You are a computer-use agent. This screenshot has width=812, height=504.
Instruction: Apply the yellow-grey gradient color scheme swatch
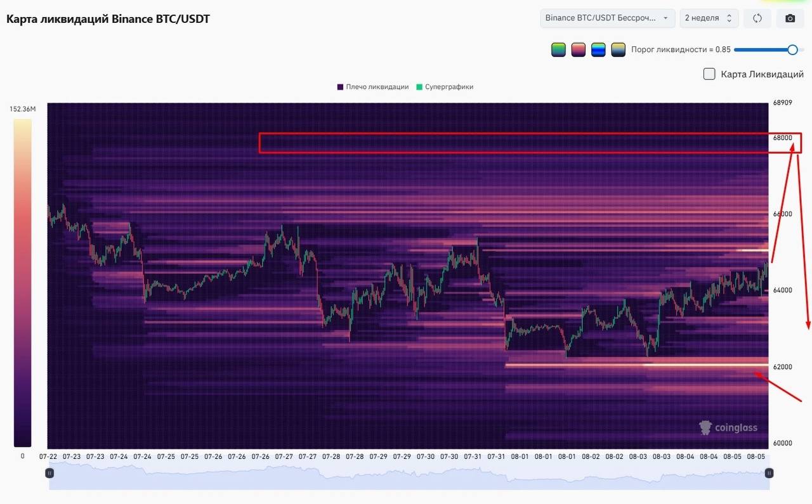pos(619,49)
